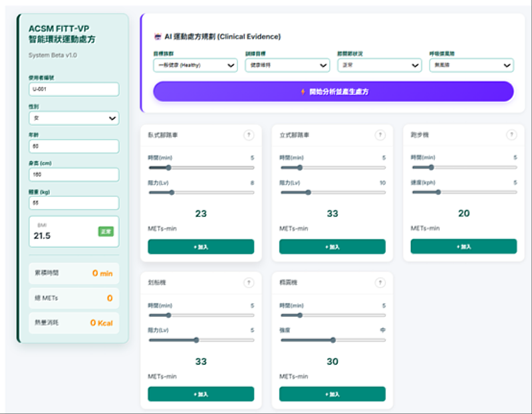Open the 目標族群 Healthy dropdown
This screenshot has width=532, height=414.
pos(195,65)
